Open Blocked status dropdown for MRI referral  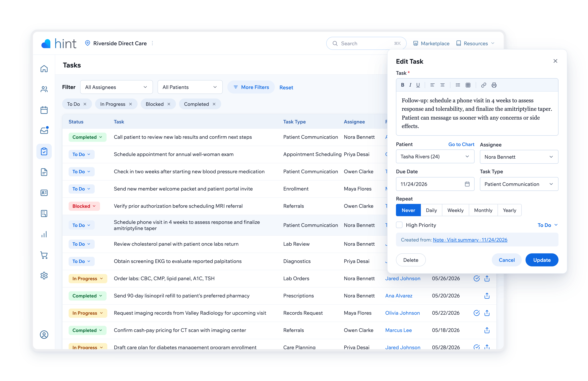click(x=84, y=206)
